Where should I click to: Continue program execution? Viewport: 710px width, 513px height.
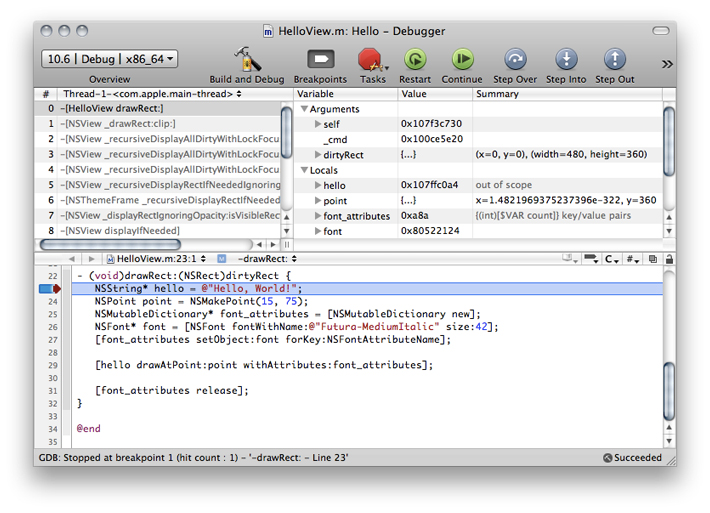[461, 60]
